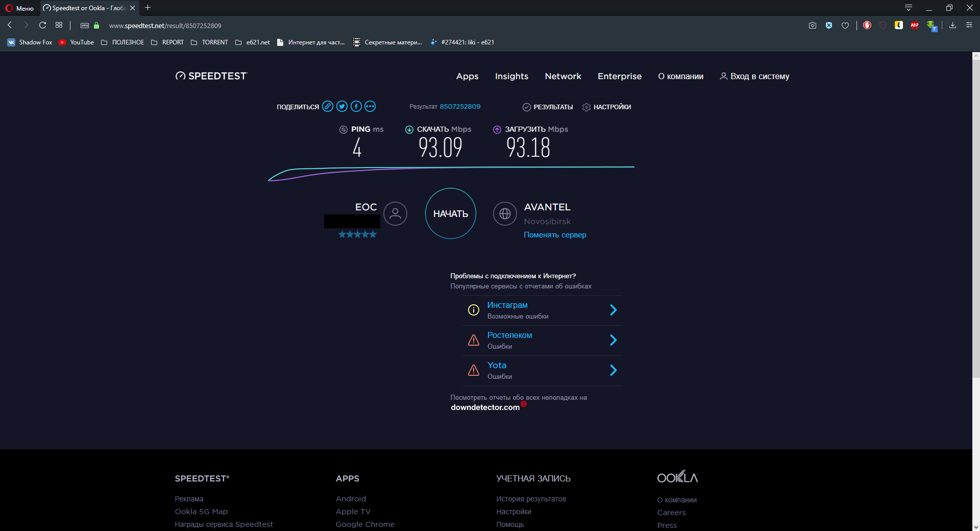Rate provider with five stars
This screenshot has width=980, height=531.
point(357,234)
